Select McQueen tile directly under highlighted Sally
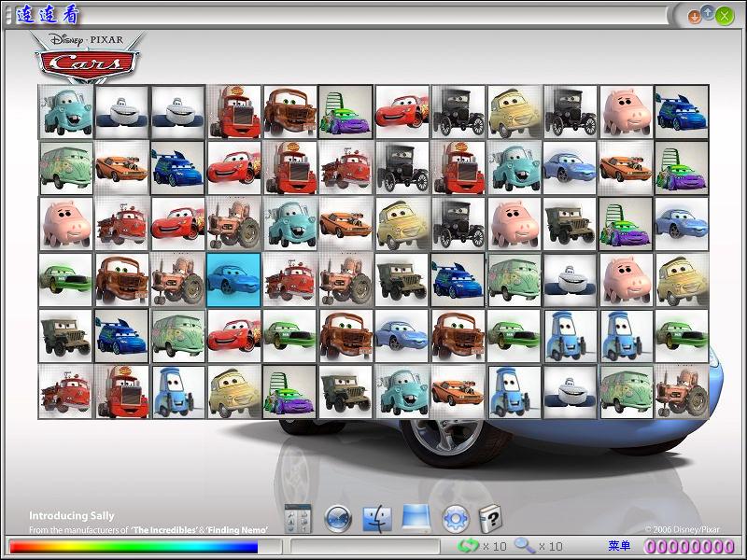The height and width of the screenshot is (560, 747). [233, 336]
